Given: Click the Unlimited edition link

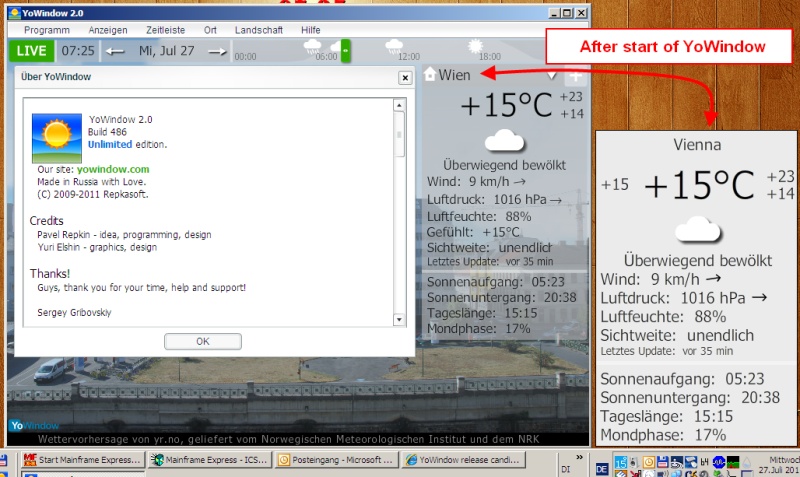Looking at the screenshot, I should click(x=110, y=144).
